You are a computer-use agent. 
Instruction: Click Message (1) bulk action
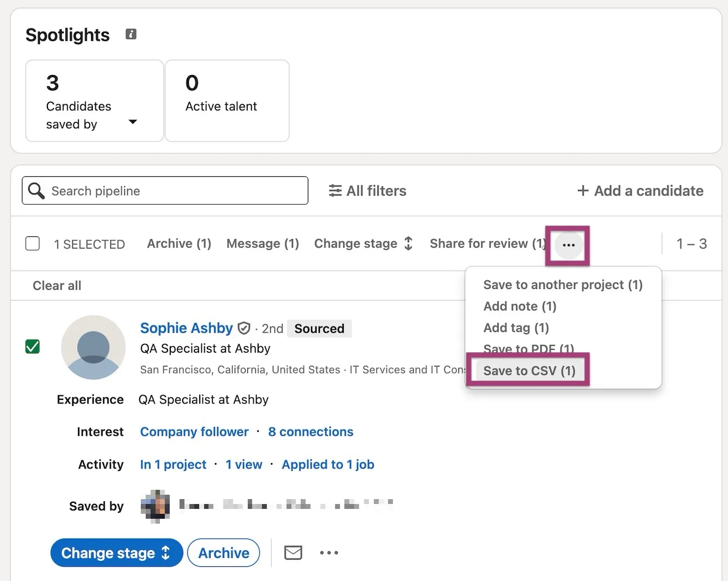[262, 244]
